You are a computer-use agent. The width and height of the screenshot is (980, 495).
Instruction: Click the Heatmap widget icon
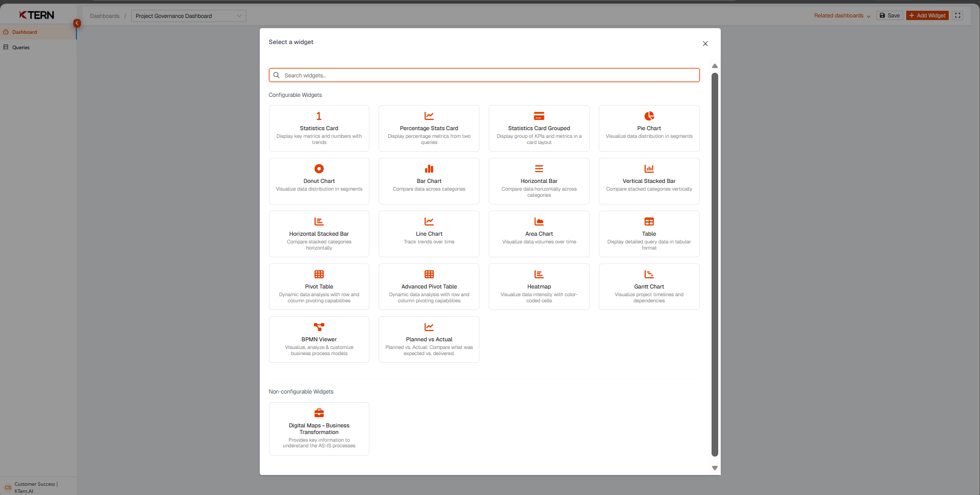[x=539, y=275]
